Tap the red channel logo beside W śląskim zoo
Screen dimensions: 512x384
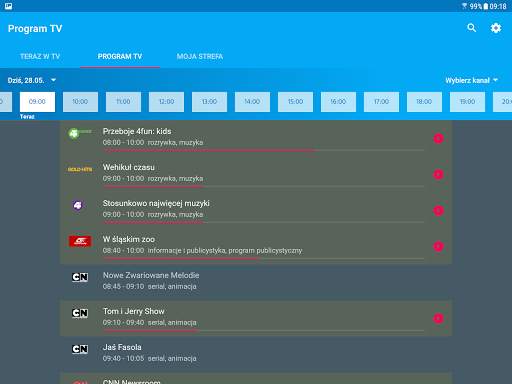click(80, 241)
